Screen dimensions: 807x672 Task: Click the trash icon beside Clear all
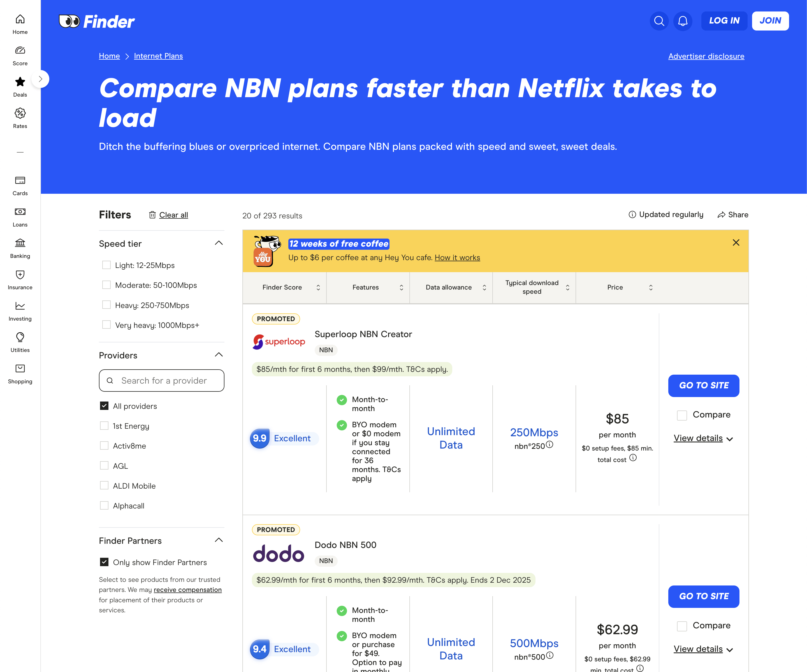[152, 215]
